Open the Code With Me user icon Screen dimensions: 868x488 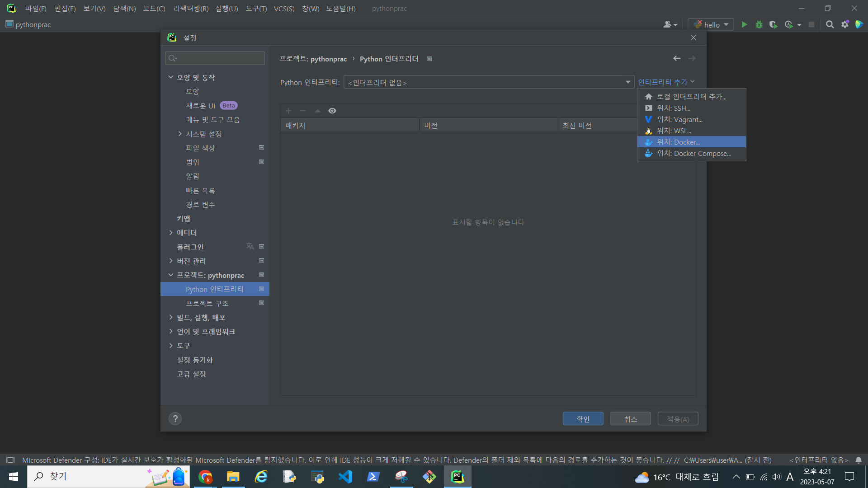click(x=670, y=24)
